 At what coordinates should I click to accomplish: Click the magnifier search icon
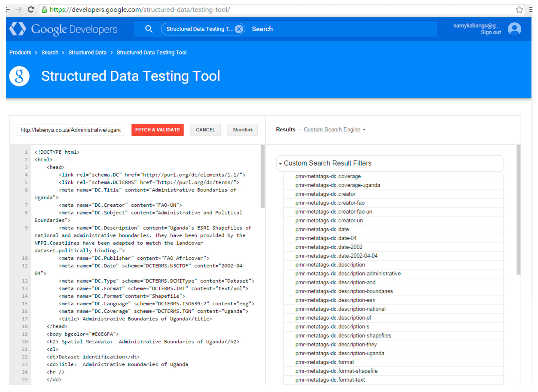click(x=149, y=29)
